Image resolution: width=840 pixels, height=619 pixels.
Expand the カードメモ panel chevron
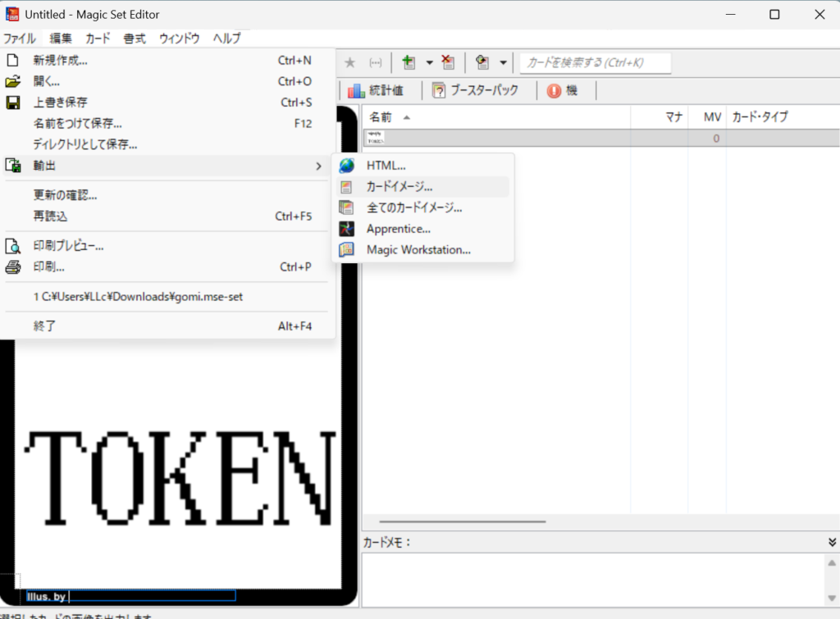pos(832,542)
